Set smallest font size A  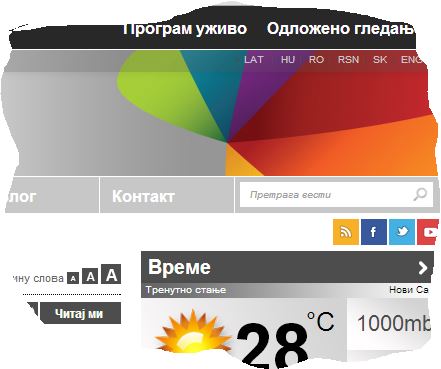pyautogui.click(x=73, y=278)
